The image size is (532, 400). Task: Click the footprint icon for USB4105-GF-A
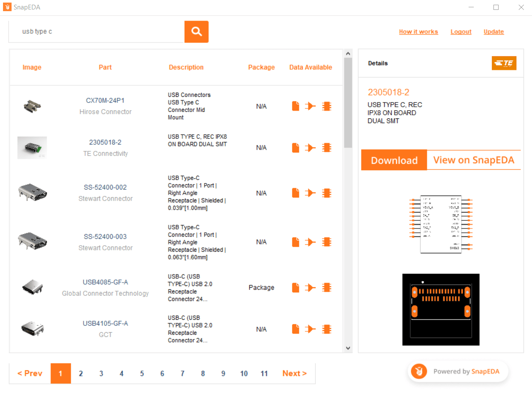(x=326, y=329)
